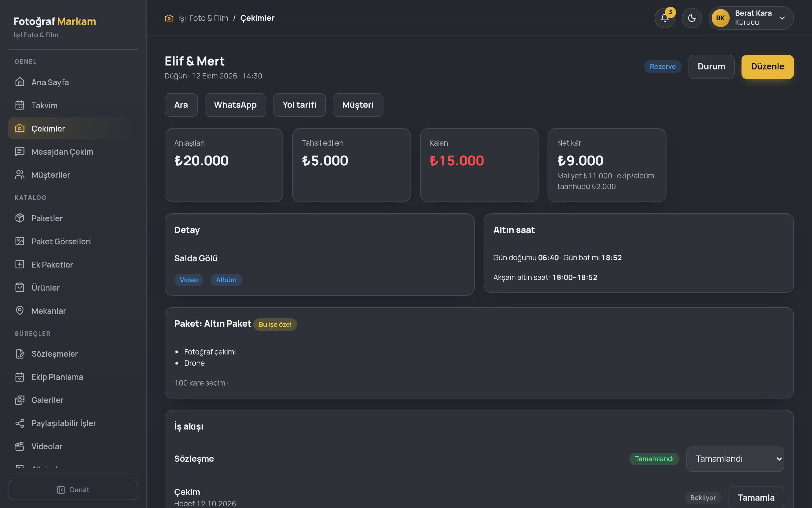Image resolution: width=812 pixels, height=508 pixels.
Task: Open WhatsApp for this shoot
Action: (x=235, y=105)
